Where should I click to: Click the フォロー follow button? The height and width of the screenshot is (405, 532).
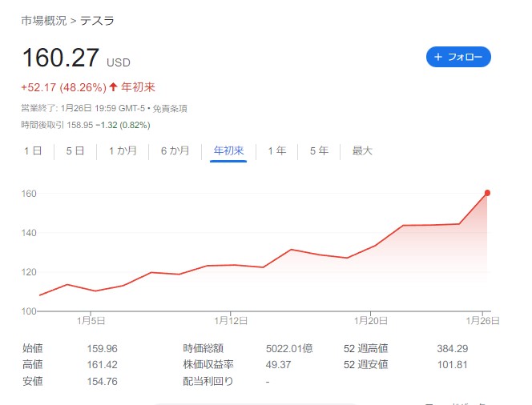click(458, 57)
